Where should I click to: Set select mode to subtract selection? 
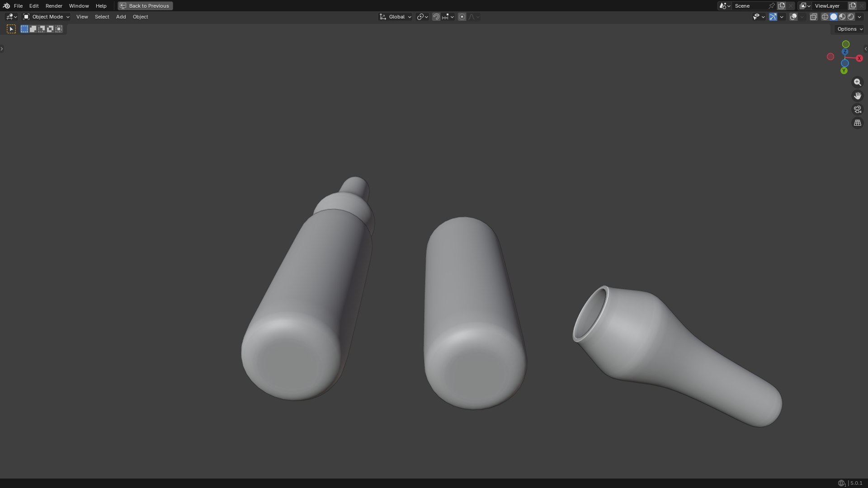tap(42, 29)
